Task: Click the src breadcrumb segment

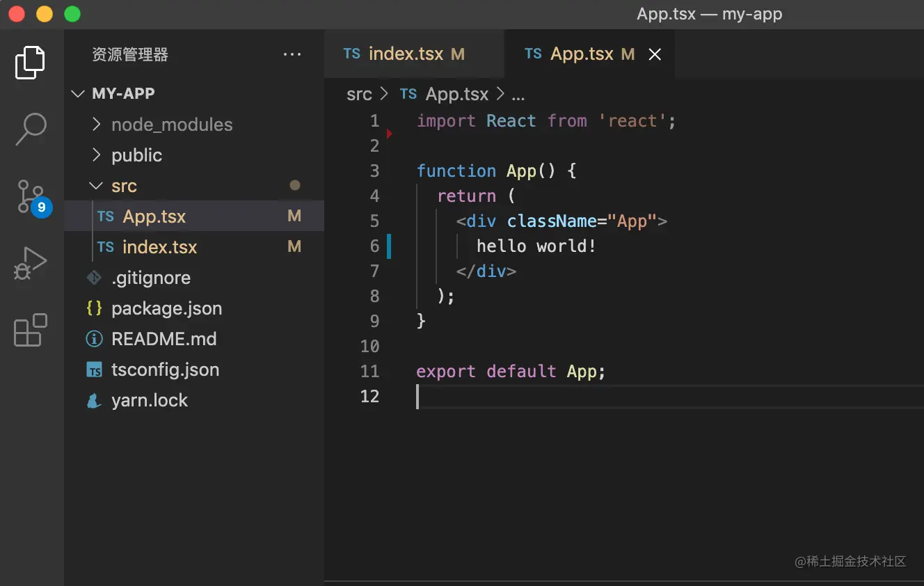Action: click(359, 94)
